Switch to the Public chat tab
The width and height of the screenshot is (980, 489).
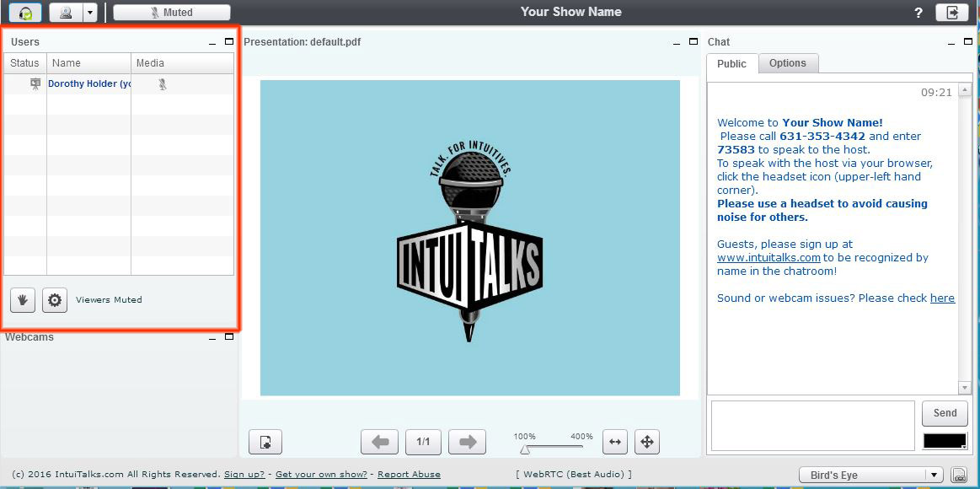[x=732, y=64]
